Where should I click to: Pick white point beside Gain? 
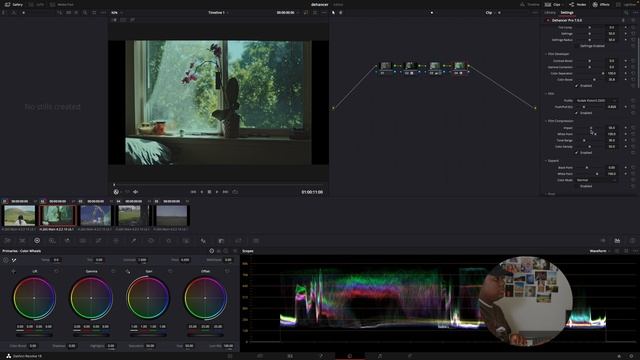(128, 271)
